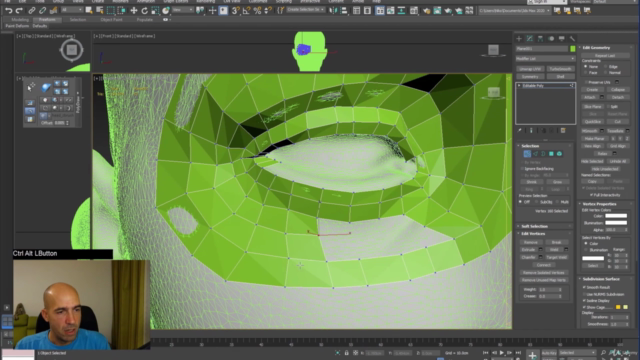Toggle 3D Snaps
The image size is (640, 360).
coord(235,11)
